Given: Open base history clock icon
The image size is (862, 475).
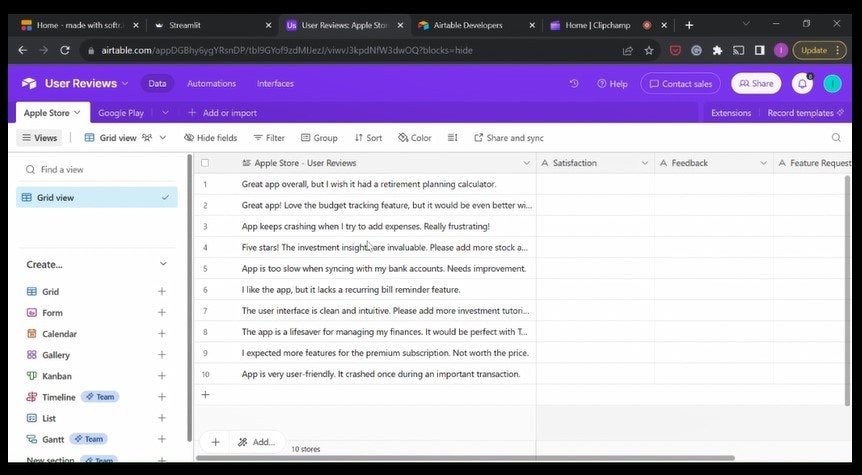Looking at the screenshot, I should pos(574,84).
